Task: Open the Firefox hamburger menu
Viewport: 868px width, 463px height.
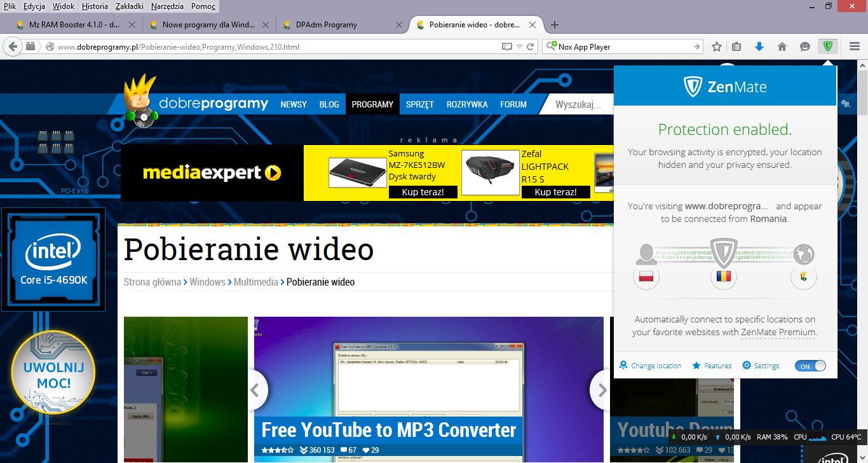Action: [x=855, y=46]
